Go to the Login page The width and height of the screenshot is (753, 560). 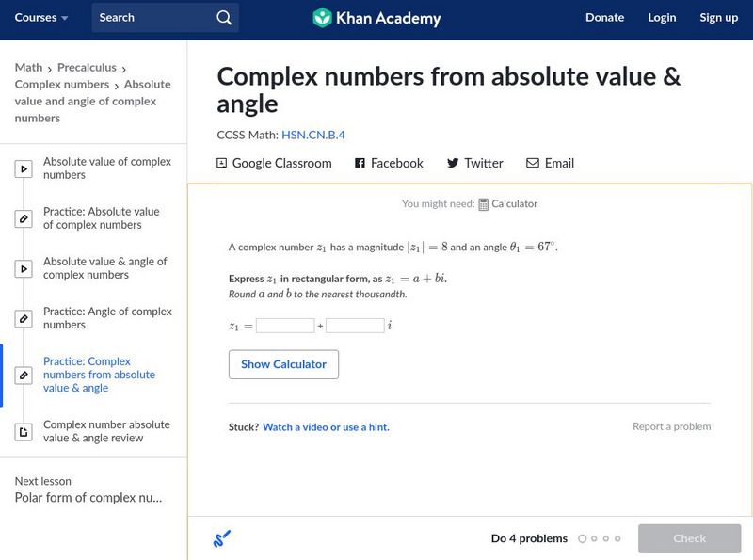point(662,18)
